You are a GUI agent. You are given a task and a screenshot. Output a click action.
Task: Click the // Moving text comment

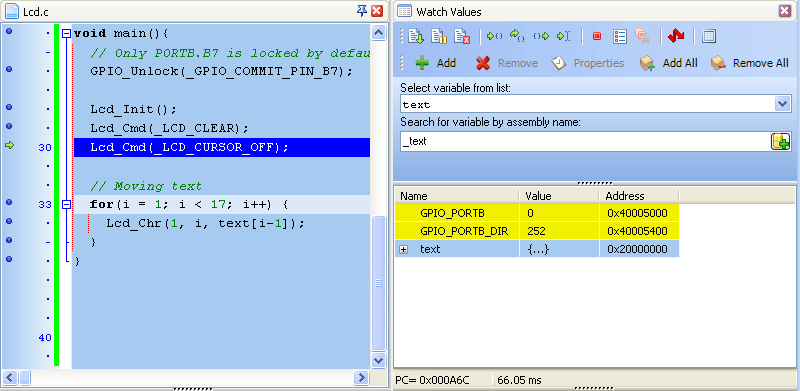tap(146, 186)
